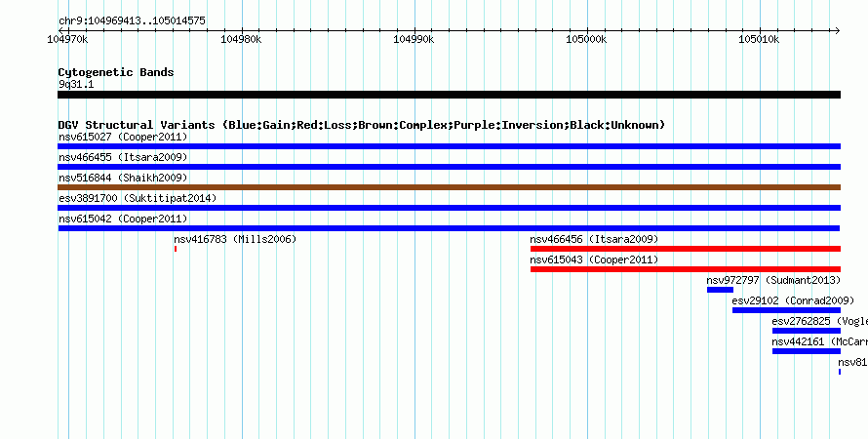Screen dimensions: 868x439
Task: Select the small red nsv416783 (Mills2006) marker
Action: [176, 249]
